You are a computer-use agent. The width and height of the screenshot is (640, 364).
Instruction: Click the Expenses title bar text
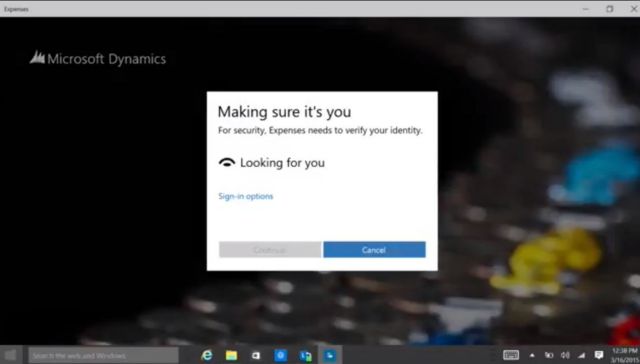tap(16, 9)
